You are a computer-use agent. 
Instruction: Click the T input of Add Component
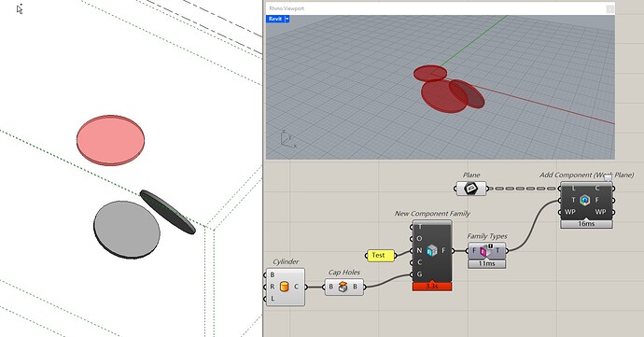[573, 200]
